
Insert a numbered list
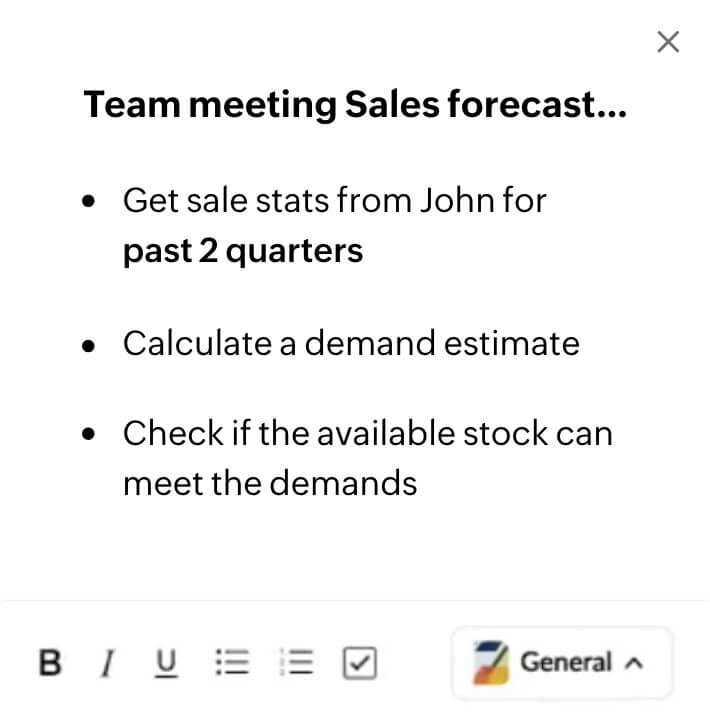[x=297, y=662]
